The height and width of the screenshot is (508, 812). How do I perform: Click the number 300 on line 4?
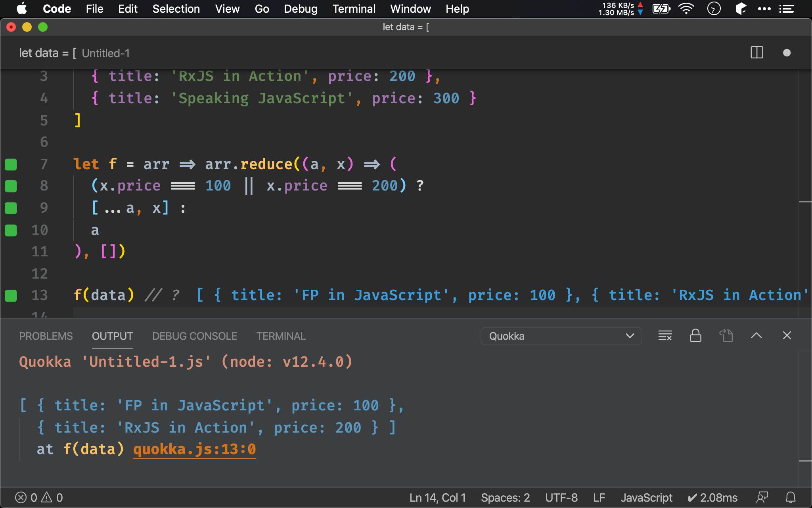[446, 98]
